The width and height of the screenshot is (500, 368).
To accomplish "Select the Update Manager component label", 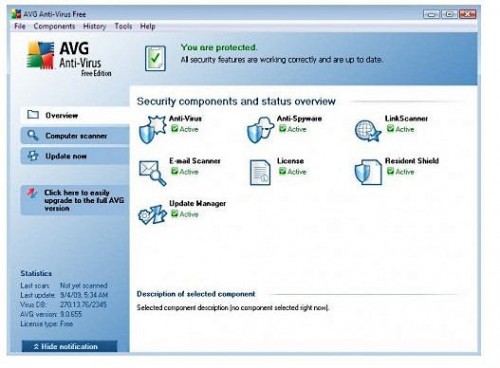I will click(197, 203).
